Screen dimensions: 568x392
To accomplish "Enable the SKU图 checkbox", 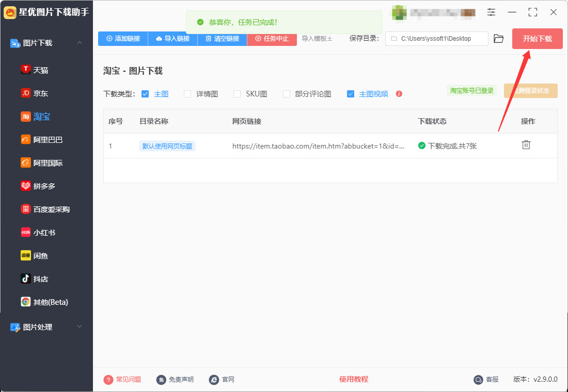I will point(237,94).
